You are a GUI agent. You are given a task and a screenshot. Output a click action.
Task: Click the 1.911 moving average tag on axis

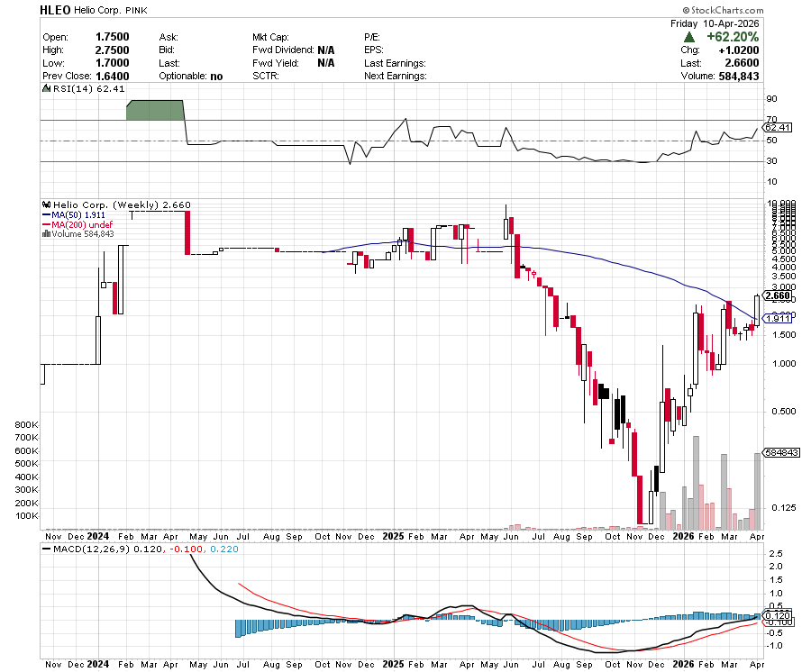click(x=778, y=318)
